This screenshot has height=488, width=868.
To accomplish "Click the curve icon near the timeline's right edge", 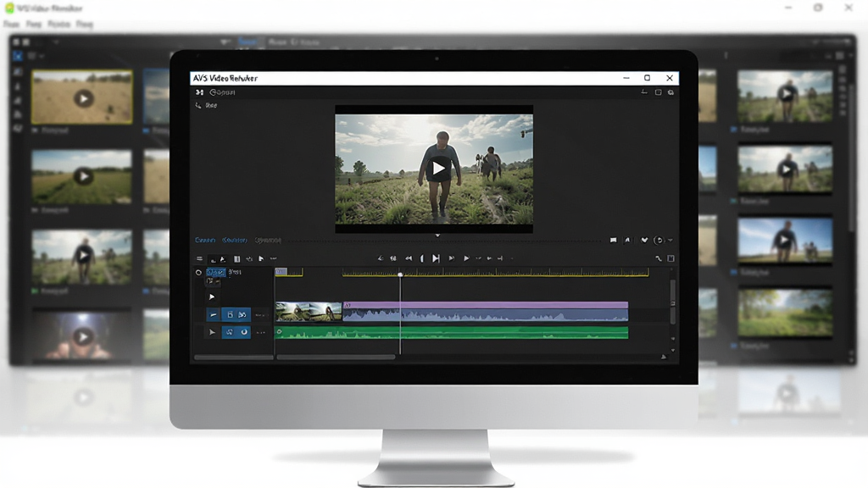I will pos(658,258).
